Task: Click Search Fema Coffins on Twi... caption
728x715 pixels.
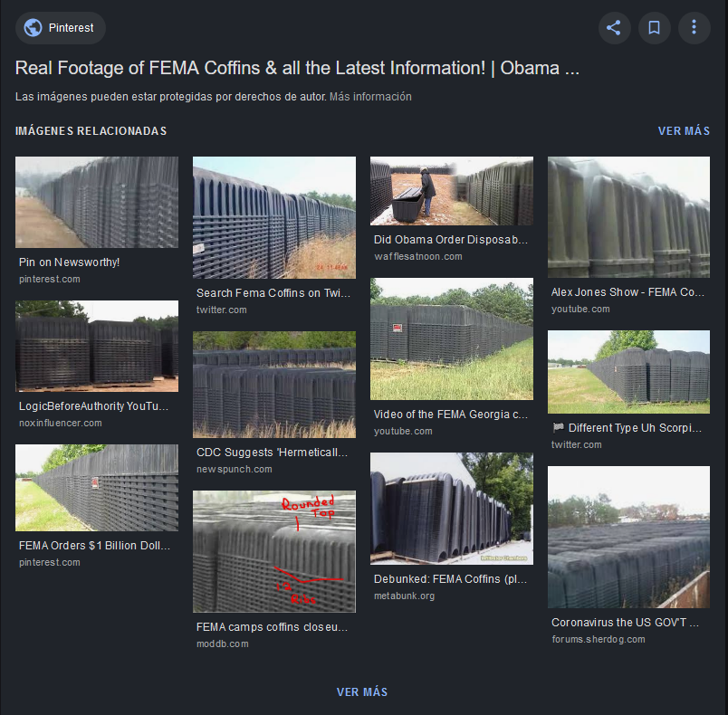Action: click(273, 292)
